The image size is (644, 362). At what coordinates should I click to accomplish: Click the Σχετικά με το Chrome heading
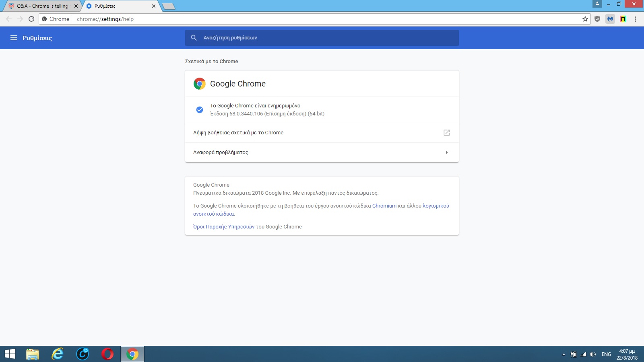(x=211, y=62)
